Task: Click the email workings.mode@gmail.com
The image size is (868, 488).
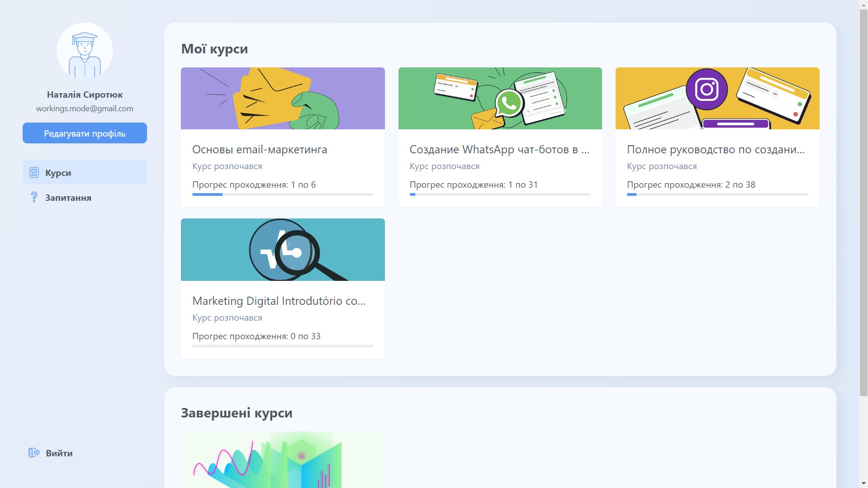Action: click(85, 109)
